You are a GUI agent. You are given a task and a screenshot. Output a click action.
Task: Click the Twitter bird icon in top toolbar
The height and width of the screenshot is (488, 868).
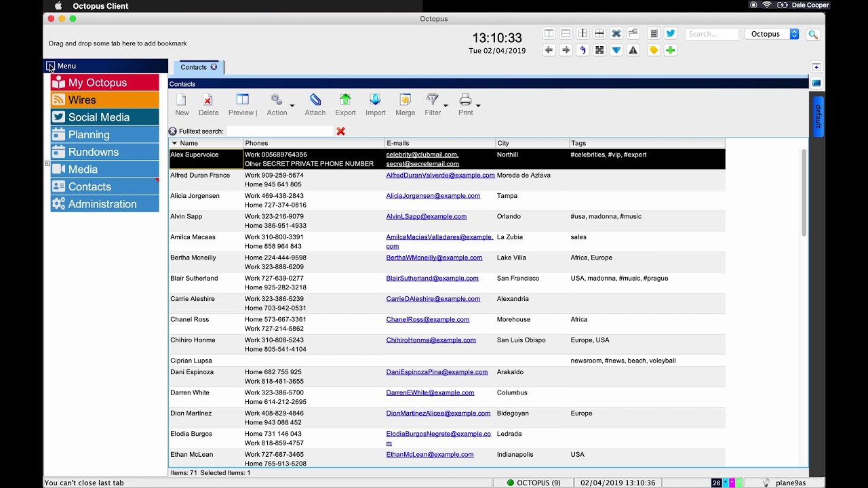671,33
